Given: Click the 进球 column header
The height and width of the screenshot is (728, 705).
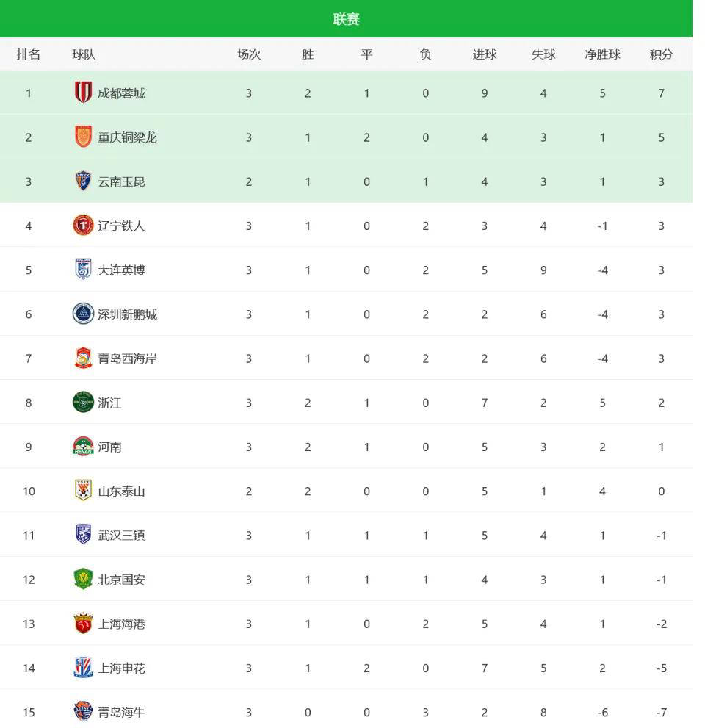Looking at the screenshot, I should [x=485, y=54].
